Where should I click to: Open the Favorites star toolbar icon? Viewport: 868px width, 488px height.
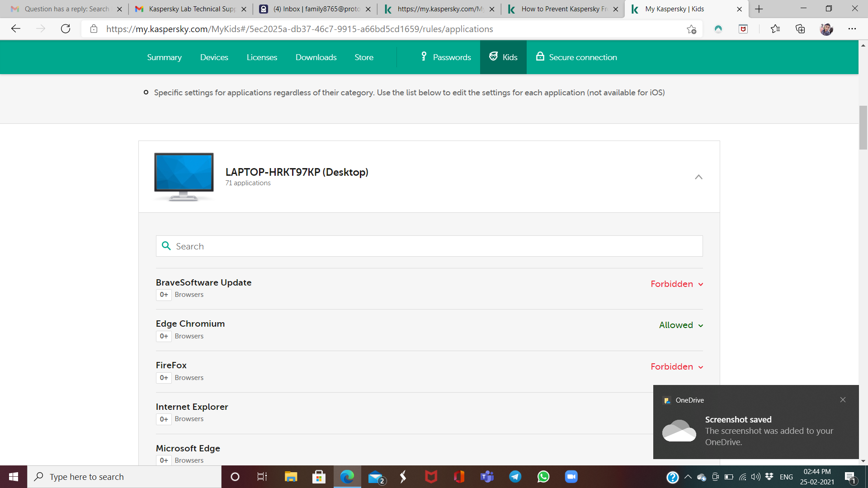[x=775, y=29]
